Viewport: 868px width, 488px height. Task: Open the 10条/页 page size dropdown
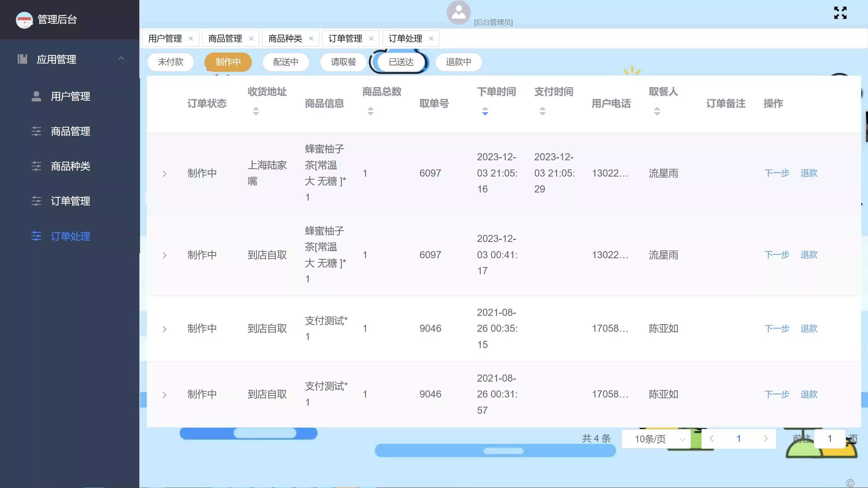coord(656,439)
